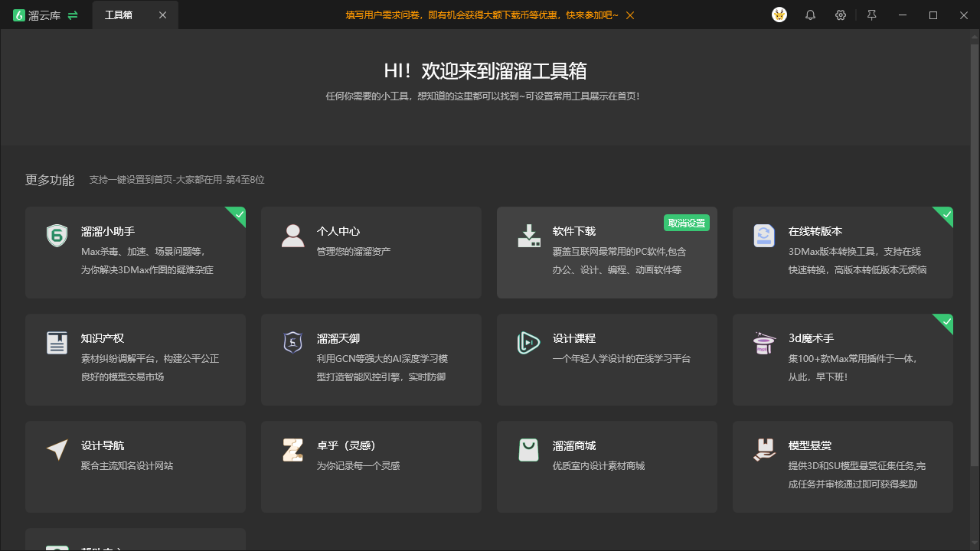This screenshot has height=551, width=980.
Task: Click the 溜溜商城 shopping bag icon
Action: [528, 450]
